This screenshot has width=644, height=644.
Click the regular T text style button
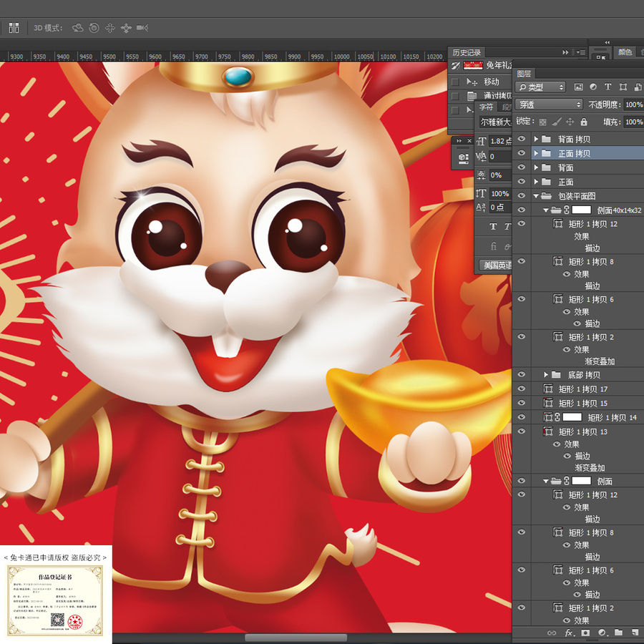493,226
